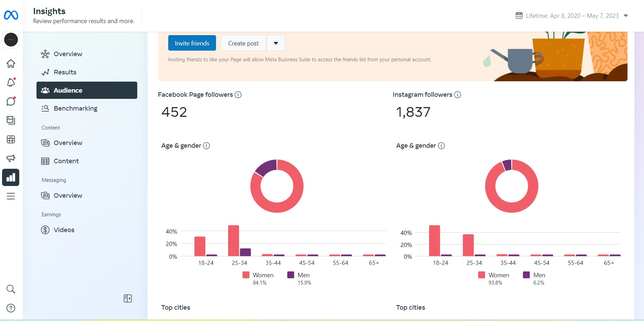Click the Facebook 18-24 women bar

[x=200, y=247]
